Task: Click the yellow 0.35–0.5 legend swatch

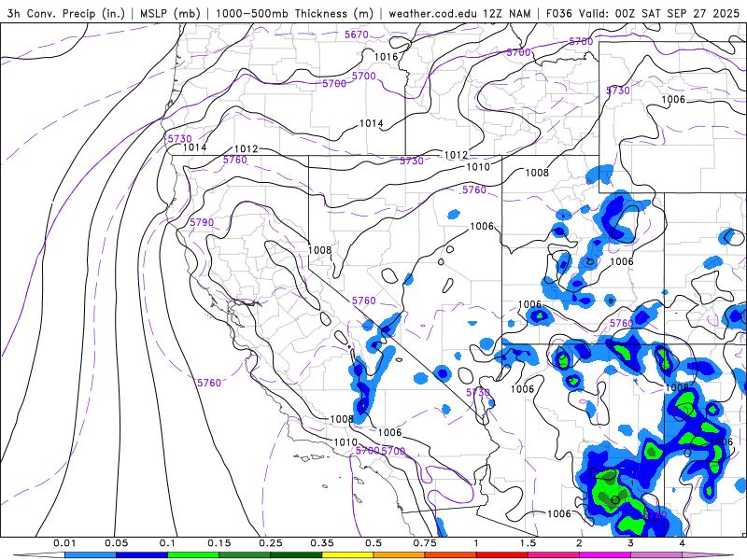Action: click(x=347, y=555)
